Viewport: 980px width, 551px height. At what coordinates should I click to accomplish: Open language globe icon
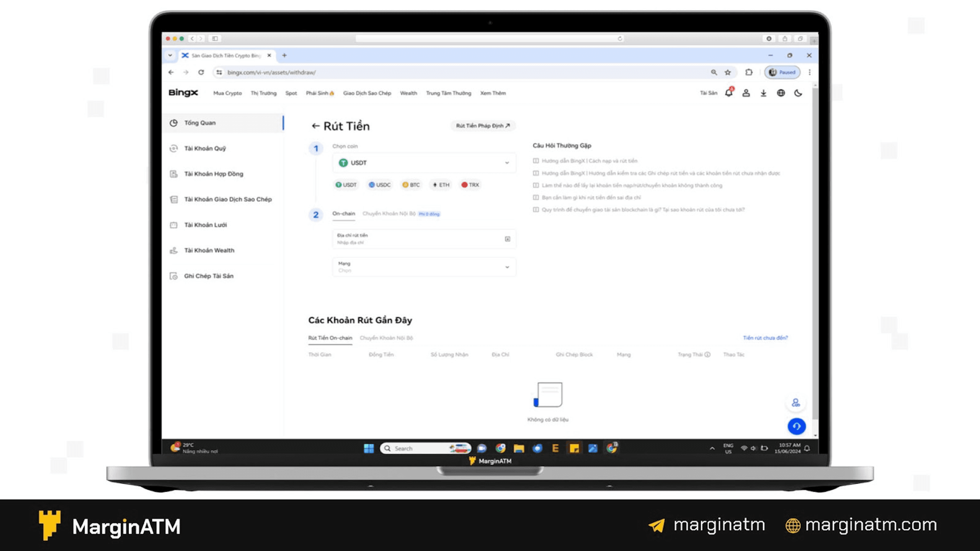(781, 93)
